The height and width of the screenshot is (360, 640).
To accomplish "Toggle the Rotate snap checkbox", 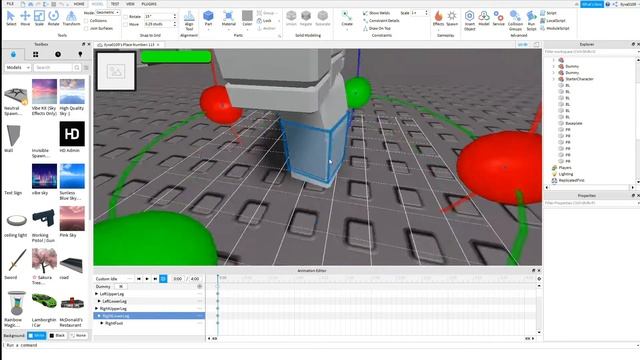I will pos(126,17).
